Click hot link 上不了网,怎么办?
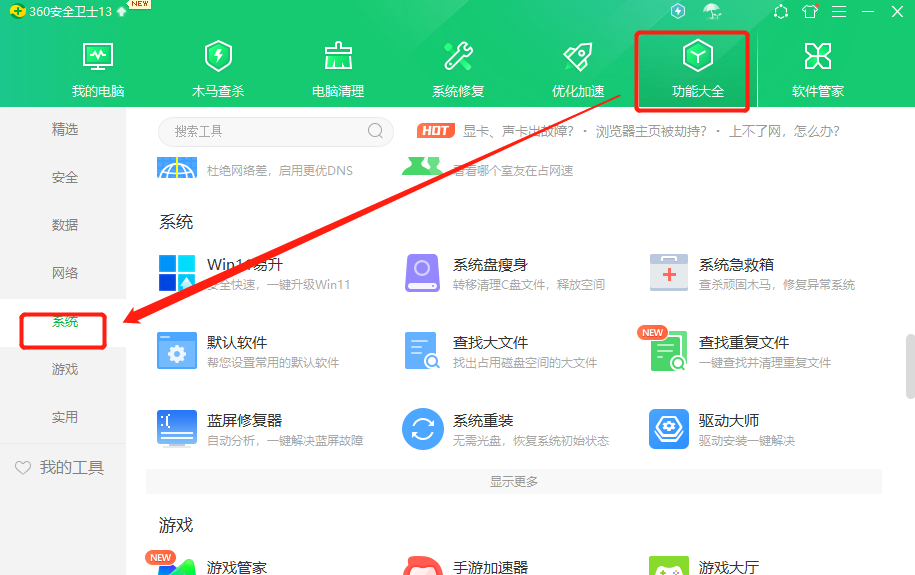Screen dimensions: 915x575 [x=784, y=131]
